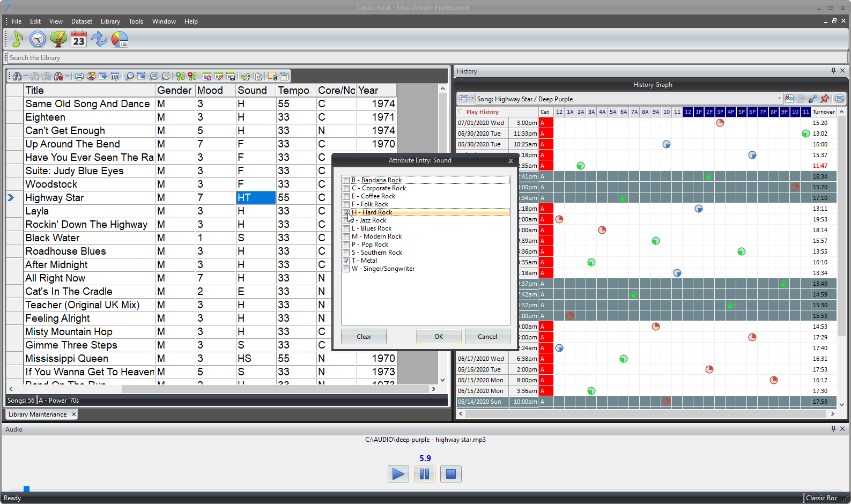Uncheck the T - Metal checkbox

pos(346,261)
